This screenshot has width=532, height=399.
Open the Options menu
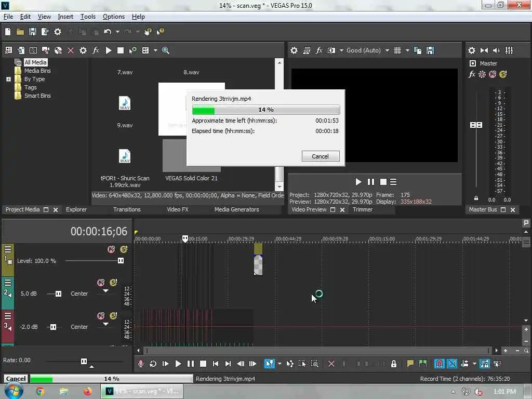(x=114, y=17)
